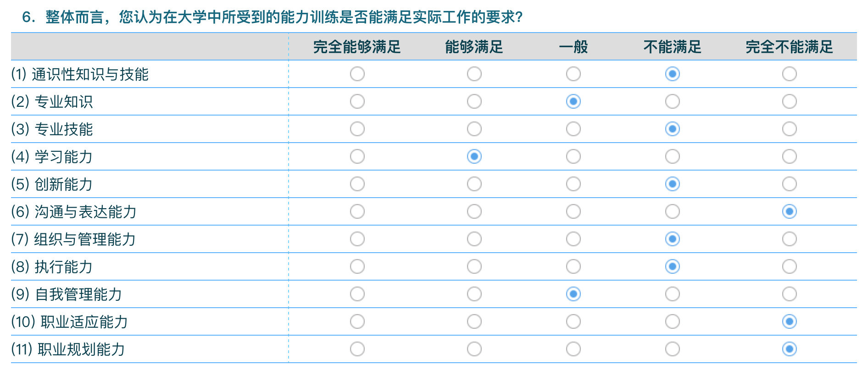This screenshot has width=868, height=376.
Task: Choose 能够满足 for 专业知识 row
Action: (474, 101)
